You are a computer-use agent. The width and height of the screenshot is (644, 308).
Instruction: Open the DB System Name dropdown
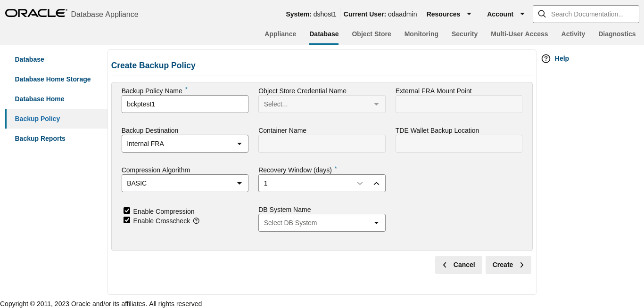click(322, 223)
